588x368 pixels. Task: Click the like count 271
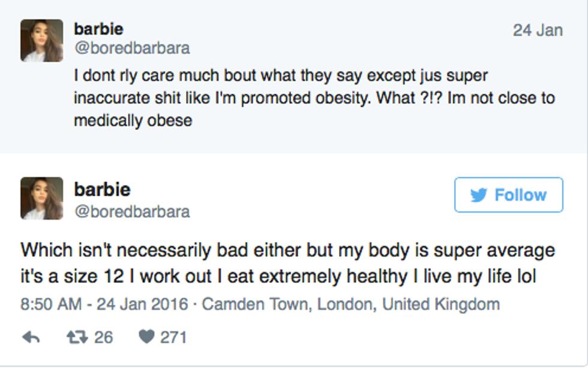[x=173, y=337]
